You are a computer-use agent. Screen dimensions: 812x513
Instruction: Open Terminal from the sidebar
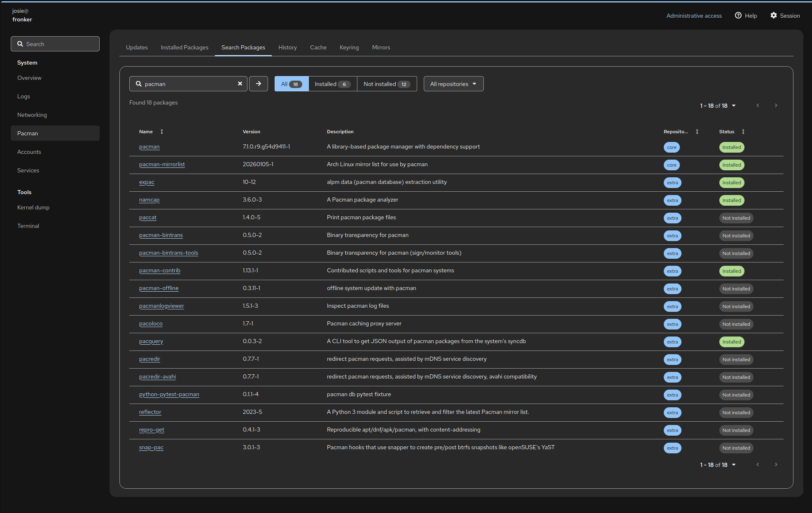[28, 226]
